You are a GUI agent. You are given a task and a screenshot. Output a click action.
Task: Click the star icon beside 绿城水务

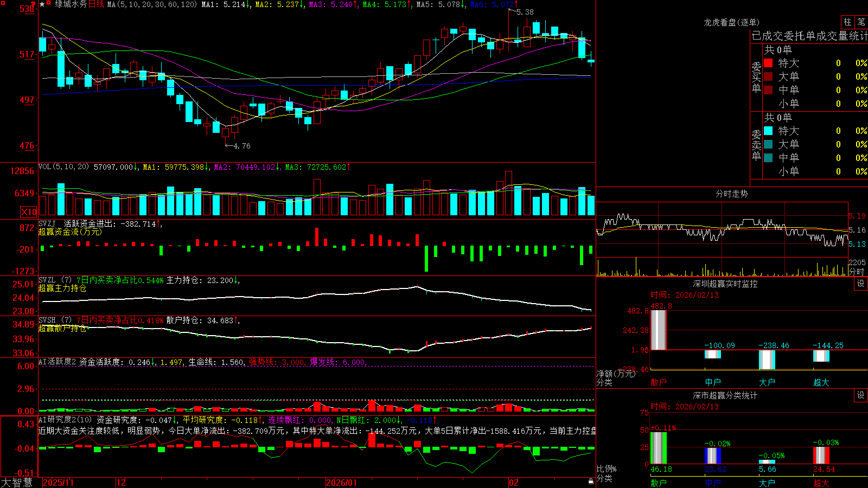tap(42, 4)
